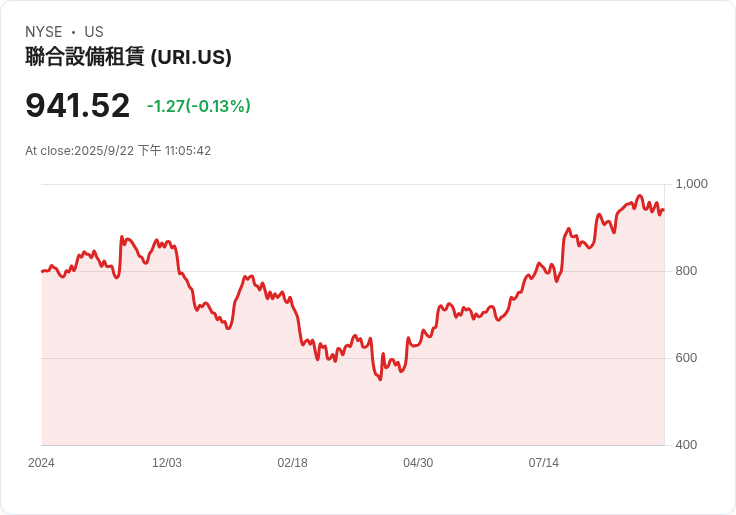The height and width of the screenshot is (515, 736).
Task: Click the 400 y-axis label
Action: 686,445
